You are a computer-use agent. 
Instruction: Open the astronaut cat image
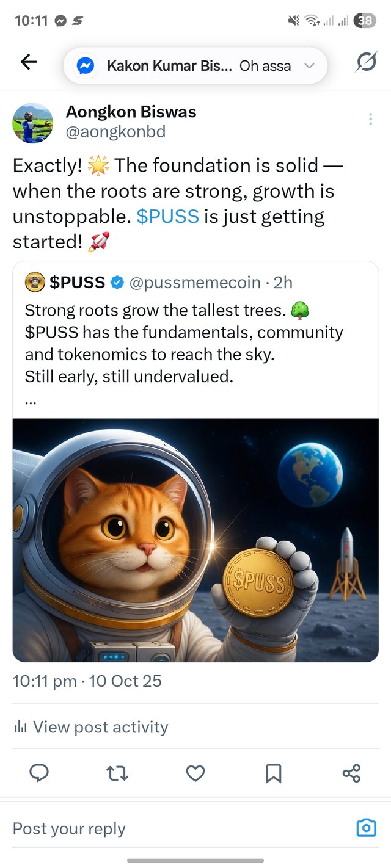(x=195, y=540)
